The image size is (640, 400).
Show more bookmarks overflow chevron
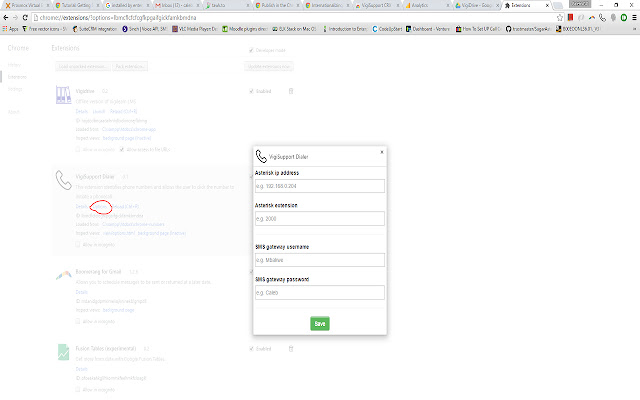[x=634, y=29]
